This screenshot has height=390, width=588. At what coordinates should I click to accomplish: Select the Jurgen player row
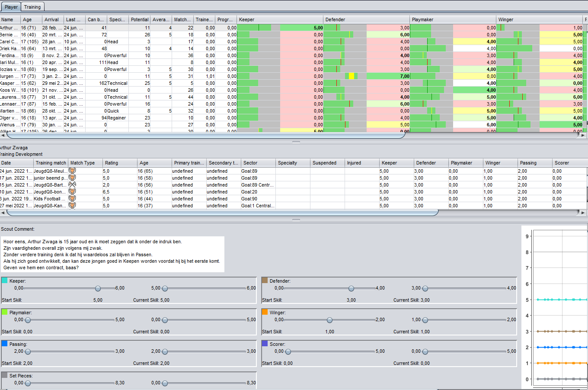[x=294, y=76]
